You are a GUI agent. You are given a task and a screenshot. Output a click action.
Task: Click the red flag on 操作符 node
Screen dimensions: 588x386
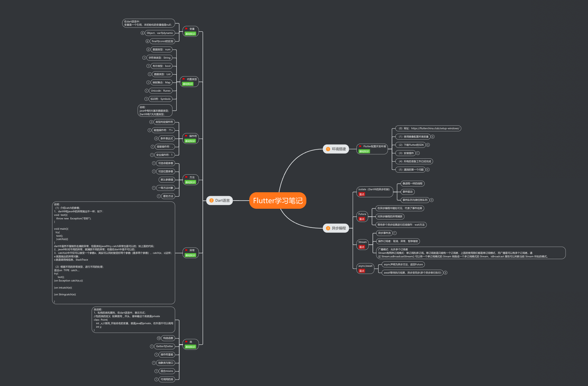point(186,136)
